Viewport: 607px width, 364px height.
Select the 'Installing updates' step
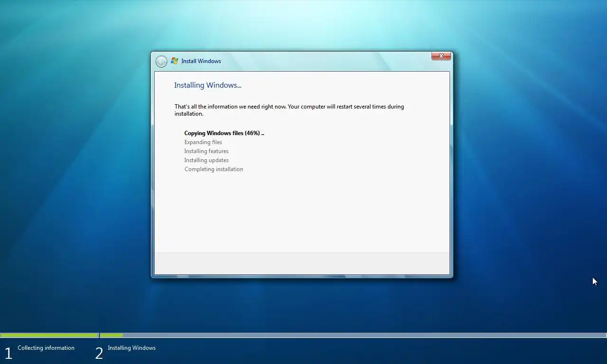pos(206,160)
